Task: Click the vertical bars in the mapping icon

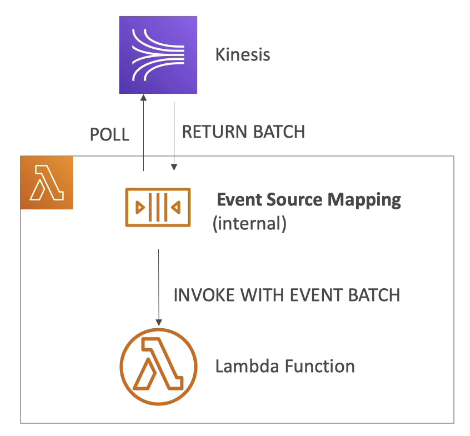Action: [x=158, y=207]
